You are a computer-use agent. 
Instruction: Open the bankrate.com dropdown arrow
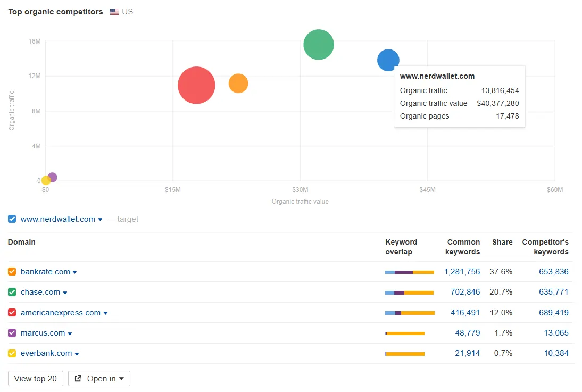pos(74,272)
